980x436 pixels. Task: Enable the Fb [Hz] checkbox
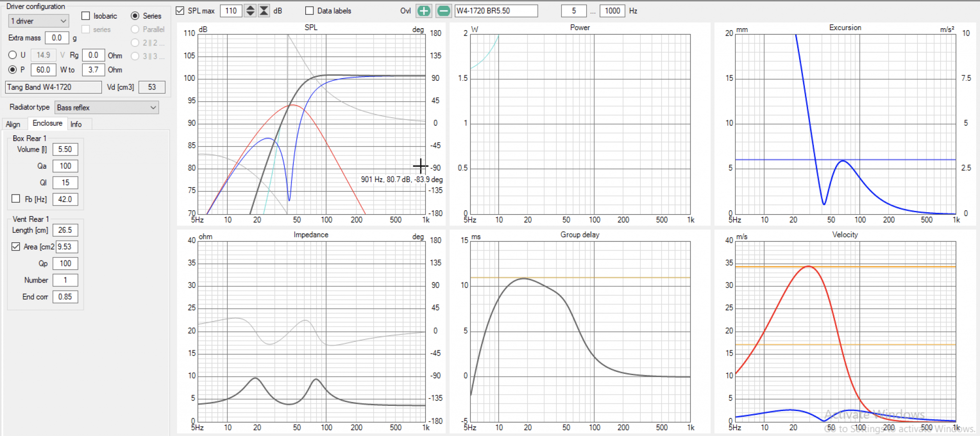[x=16, y=198]
